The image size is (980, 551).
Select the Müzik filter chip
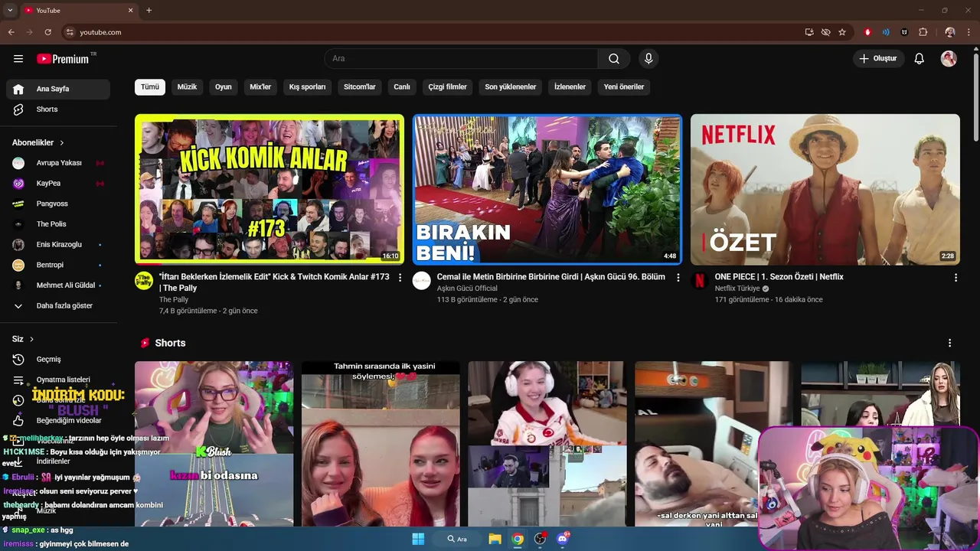(187, 86)
